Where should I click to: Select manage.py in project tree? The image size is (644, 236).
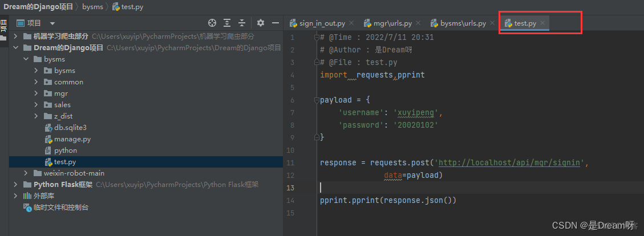(x=72, y=139)
